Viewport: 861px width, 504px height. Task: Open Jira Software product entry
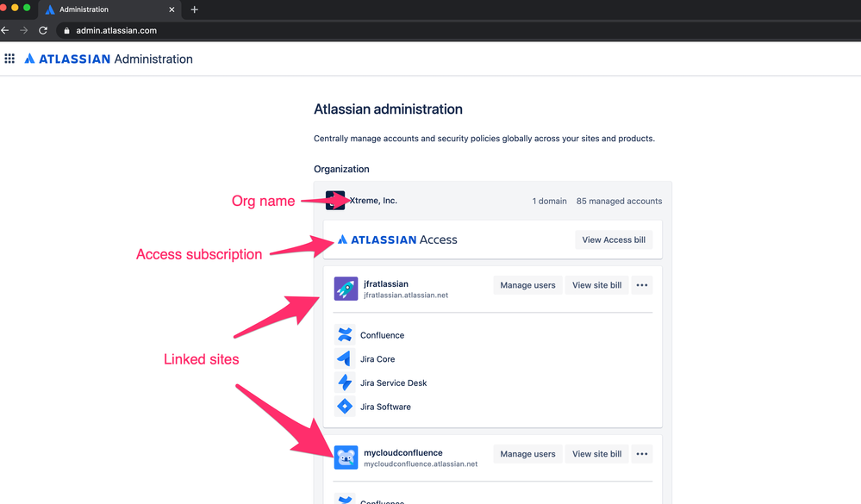385,407
